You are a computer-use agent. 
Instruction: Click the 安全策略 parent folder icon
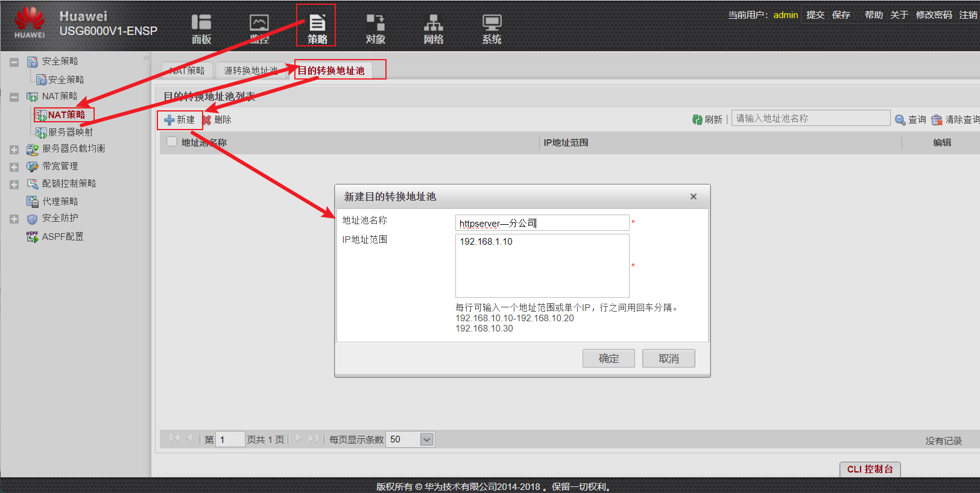[x=33, y=61]
